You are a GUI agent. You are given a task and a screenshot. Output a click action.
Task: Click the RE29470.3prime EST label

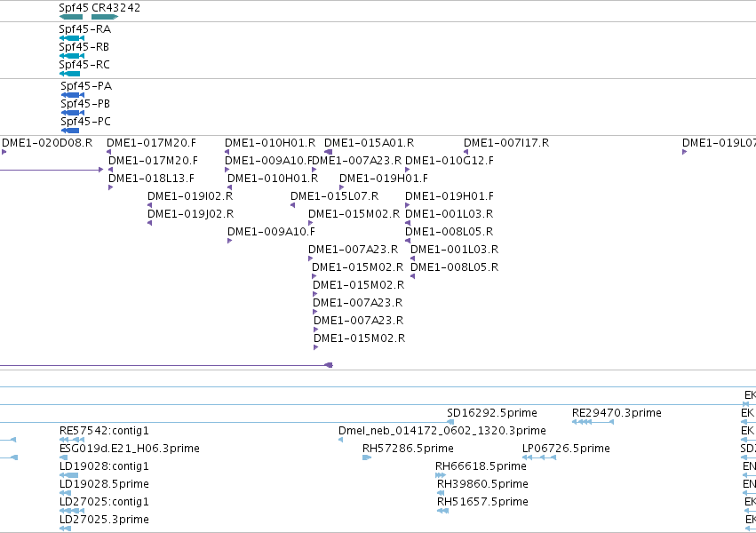617,413
